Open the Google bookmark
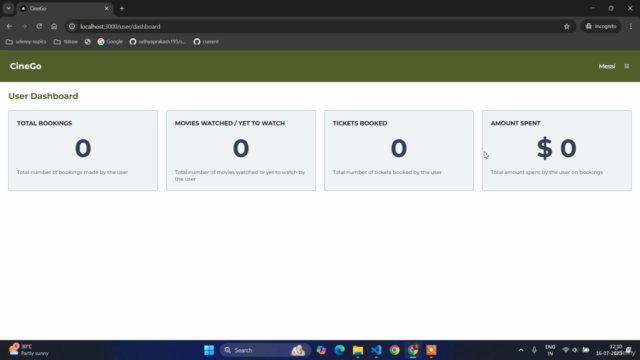The image size is (640, 360). pos(110,42)
